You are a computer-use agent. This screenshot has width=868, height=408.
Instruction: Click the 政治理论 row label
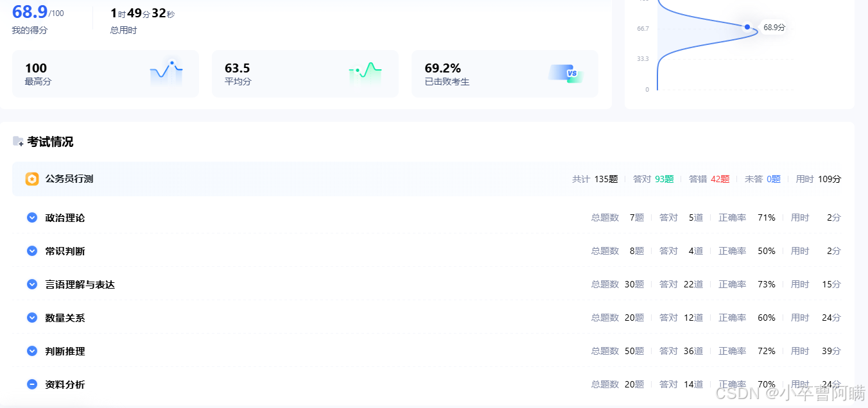[x=65, y=218]
